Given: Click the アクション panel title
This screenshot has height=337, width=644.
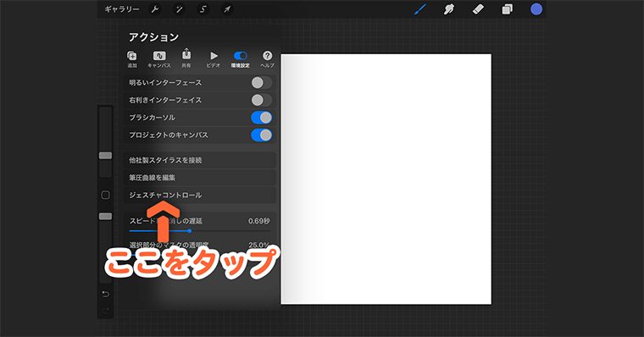Looking at the screenshot, I should [153, 37].
